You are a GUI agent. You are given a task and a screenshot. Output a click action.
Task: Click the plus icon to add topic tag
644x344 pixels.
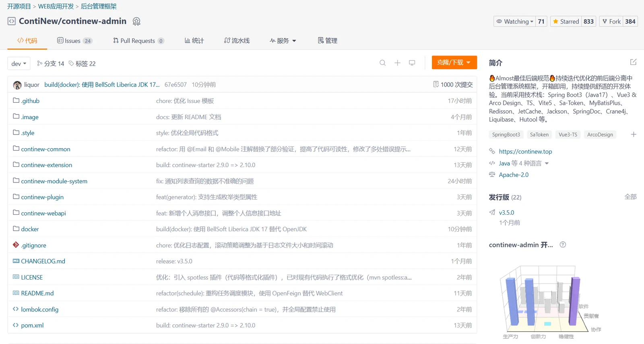click(x=633, y=135)
